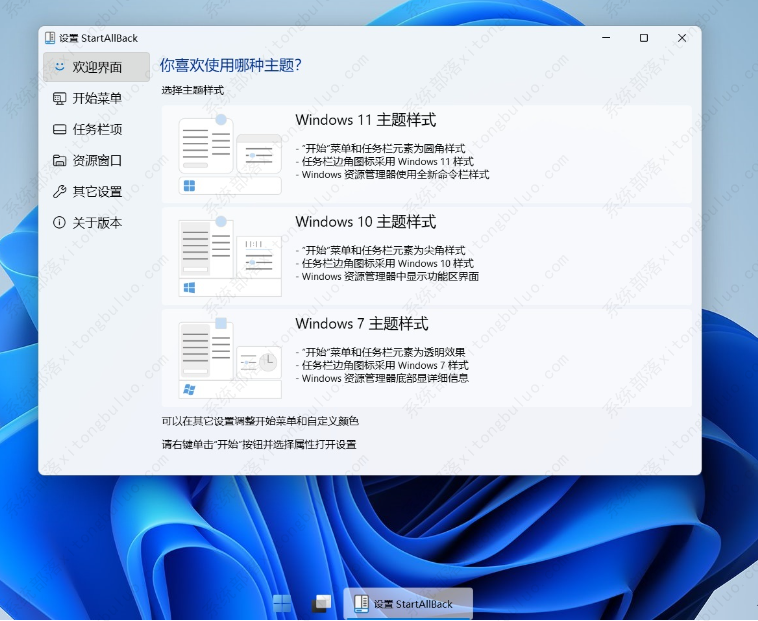Click text Windows 资源管理器中显示功能区界面
The width and height of the screenshot is (758, 621).
point(390,276)
